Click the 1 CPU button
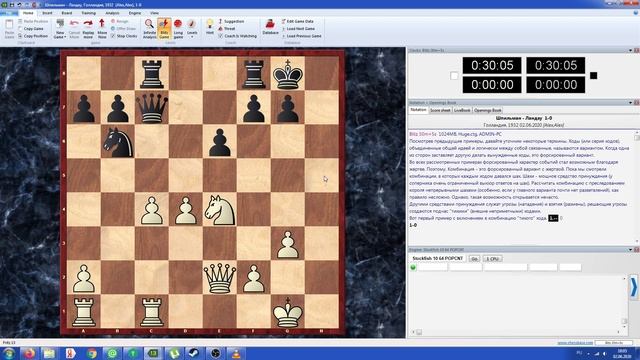This screenshot has height=360, width=640. (x=493, y=259)
